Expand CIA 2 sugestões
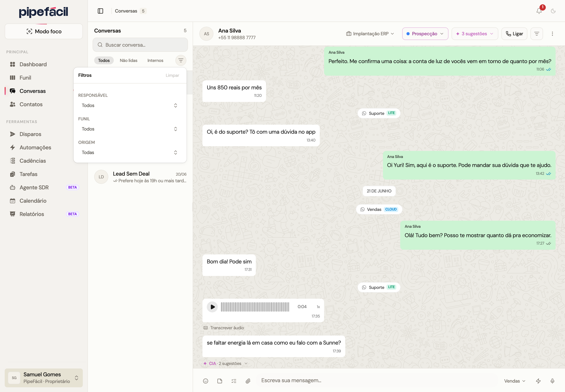The image size is (565, 392). pos(225,364)
